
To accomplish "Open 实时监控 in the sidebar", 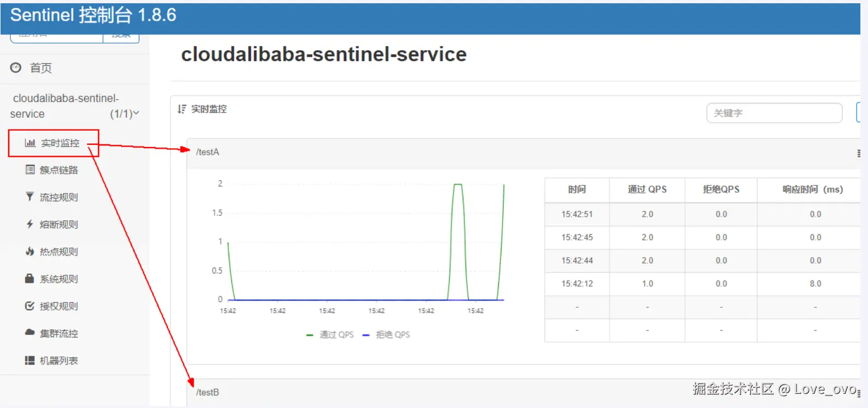I will pos(60,143).
